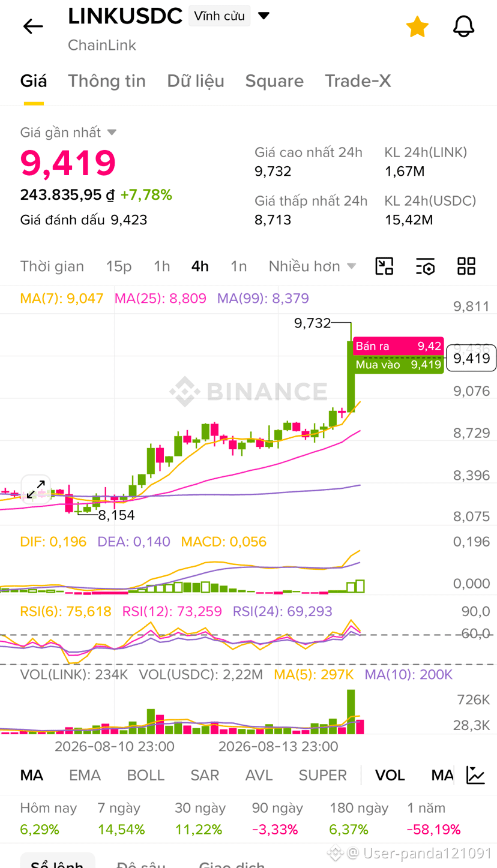Go back using the arrow icon
The height and width of the screenshot is (868, 497).
(x=33, y=26)
